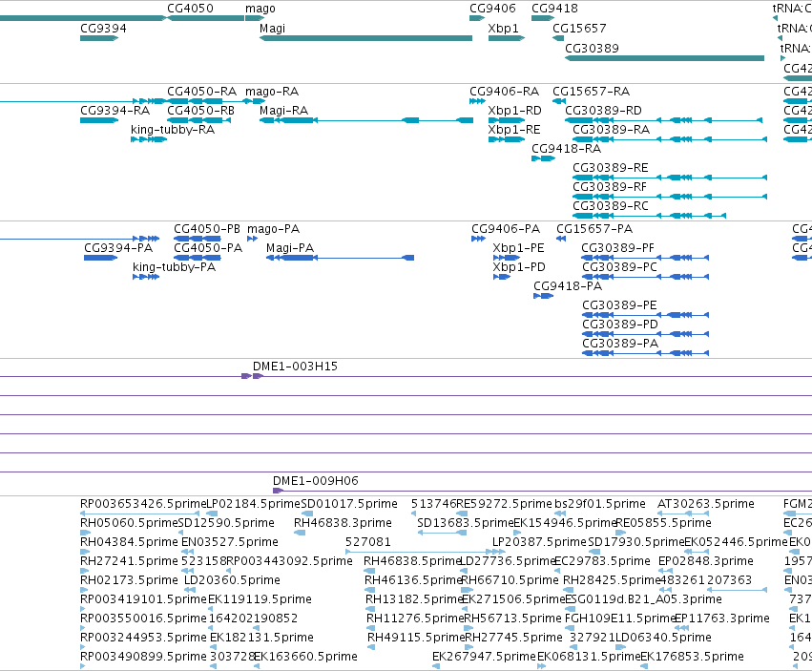Click the long Magi gene bar
The height and width of the screenshot is (671, 812).
365,38
